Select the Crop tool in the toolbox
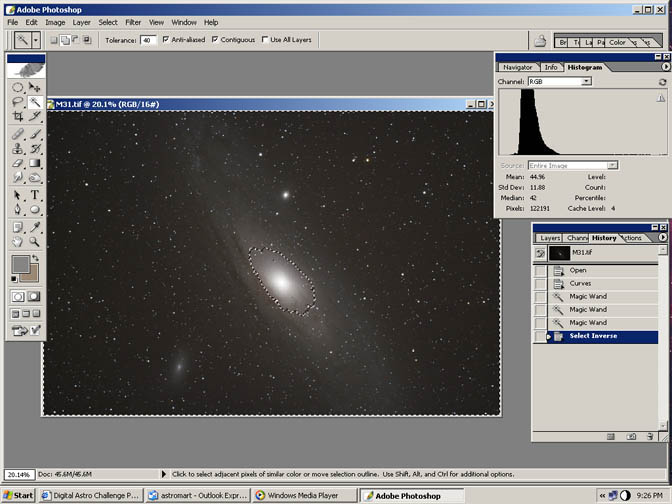Screen dimensions: 672x504 18,117
